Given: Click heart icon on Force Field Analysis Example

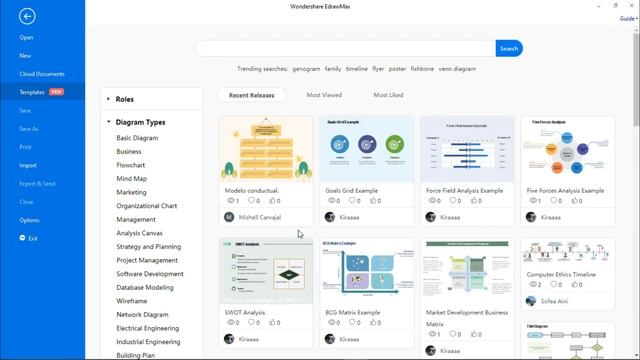Looking at the screenshot, I should point(453,200).
